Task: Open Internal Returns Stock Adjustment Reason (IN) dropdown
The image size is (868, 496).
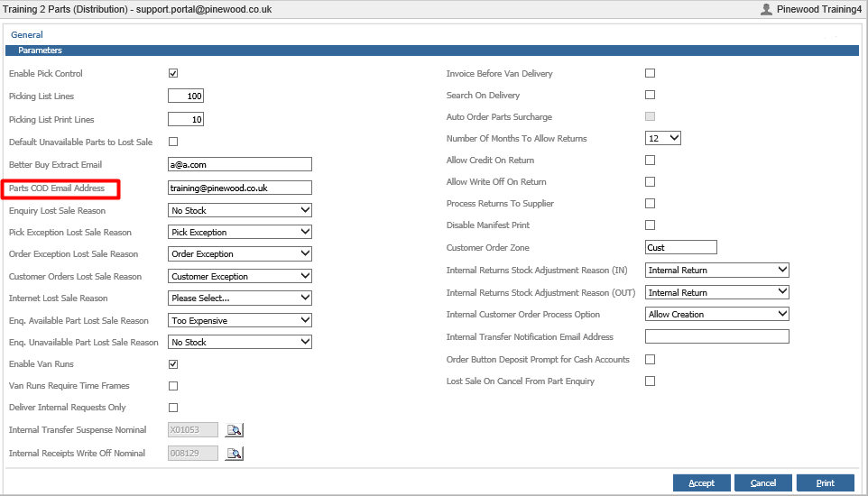Action: pos(717,271)
